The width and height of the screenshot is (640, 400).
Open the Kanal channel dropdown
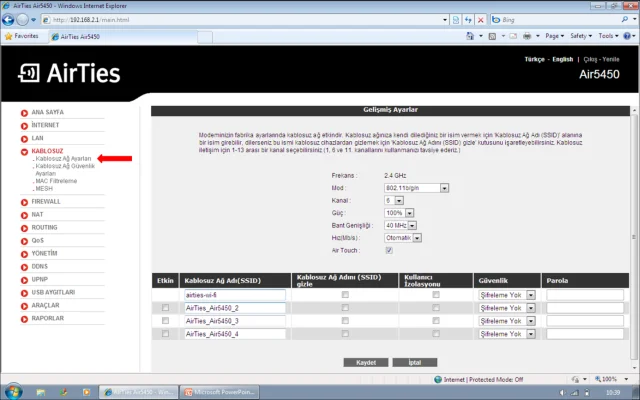pos(394,200)
